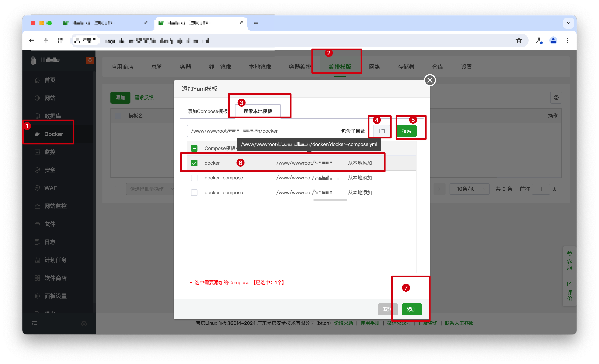This screenshot has width=599, height=364.
Task: Click the 监控 monitor icon in sidebar
Action: click(x=37, y=152)
